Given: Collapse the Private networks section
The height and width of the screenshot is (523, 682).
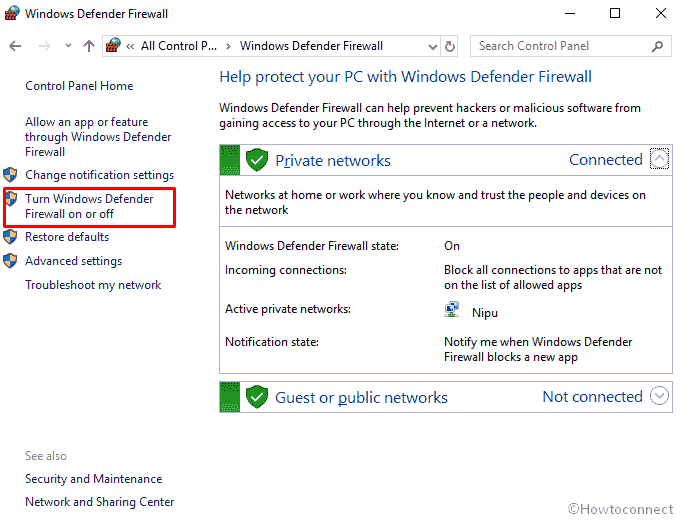Looking at the screenshot, I should point(659,158).
